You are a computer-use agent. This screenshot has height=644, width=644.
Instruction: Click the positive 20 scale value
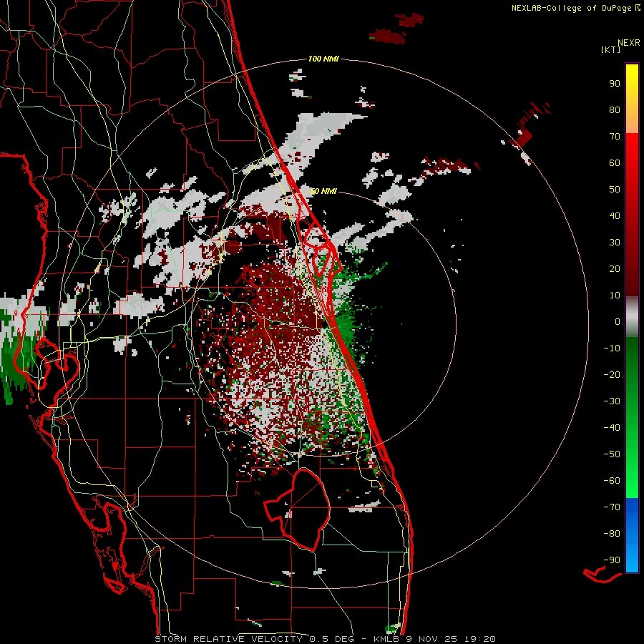click(615, 269)
